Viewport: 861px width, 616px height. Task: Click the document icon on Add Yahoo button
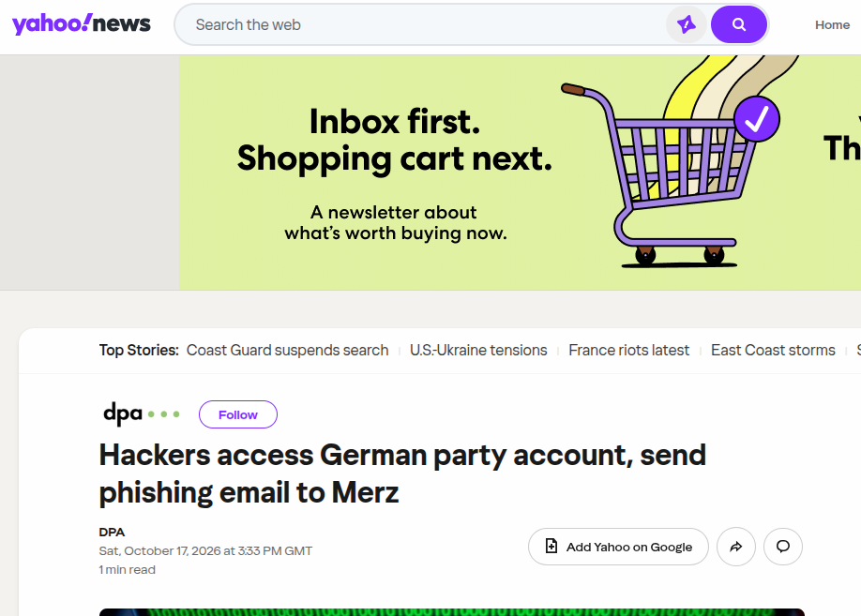click(x=551, y=547)
